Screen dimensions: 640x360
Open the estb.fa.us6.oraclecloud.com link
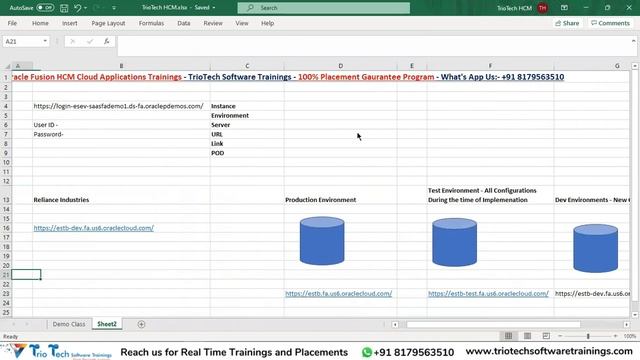click(x=338, y=293)
